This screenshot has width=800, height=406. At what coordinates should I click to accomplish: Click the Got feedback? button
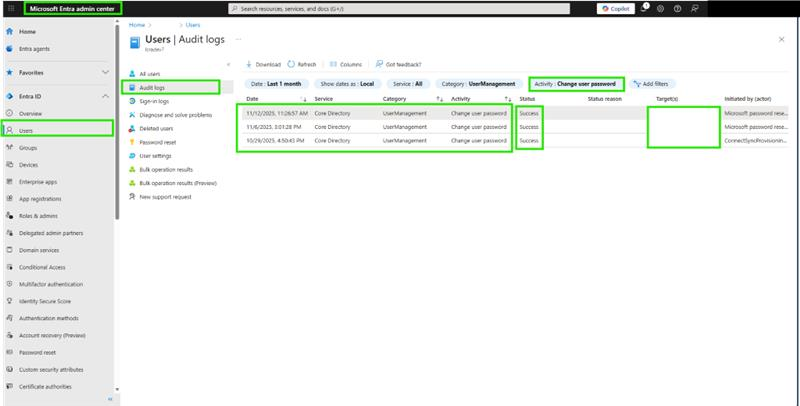coord(398,64)
